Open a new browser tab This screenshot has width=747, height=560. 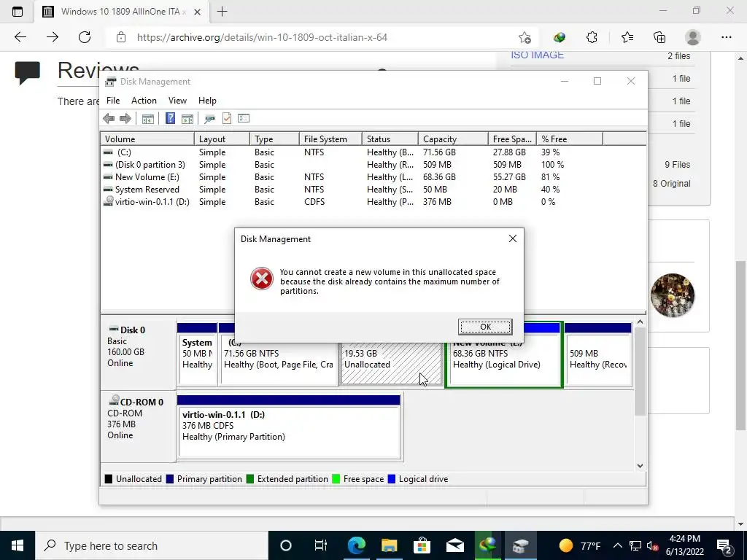222,12
